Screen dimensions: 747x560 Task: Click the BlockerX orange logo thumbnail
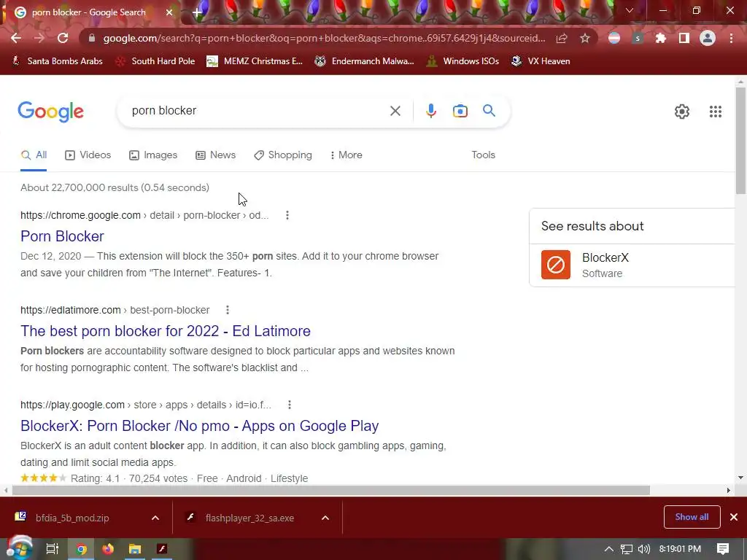(x=555, y=265)
